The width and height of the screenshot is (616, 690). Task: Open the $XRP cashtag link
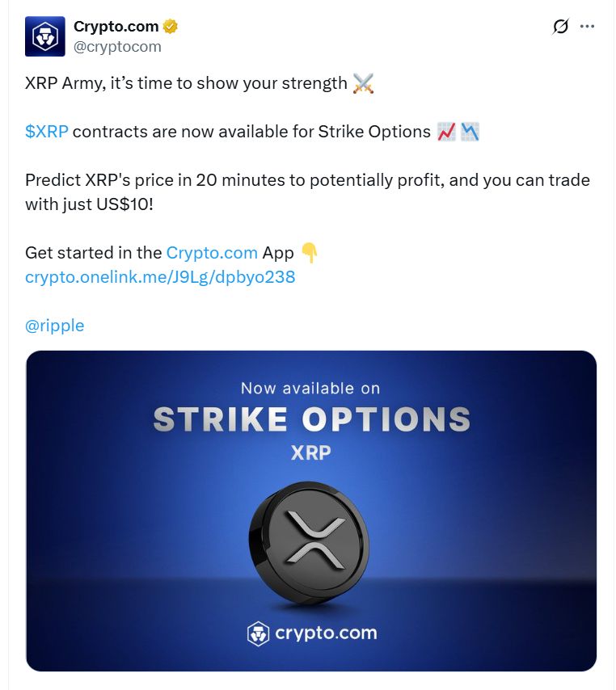pos(46,132)
